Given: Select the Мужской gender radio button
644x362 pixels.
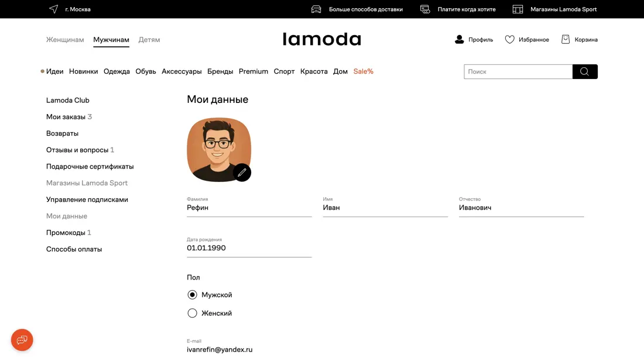Looking at the screenshot, I should pyautogui.click(x=192, y=295).
